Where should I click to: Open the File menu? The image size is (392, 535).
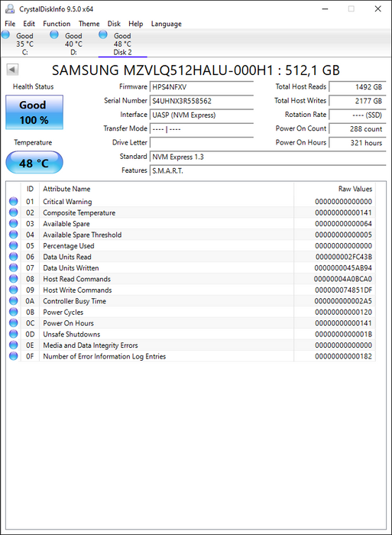point(10,24)
